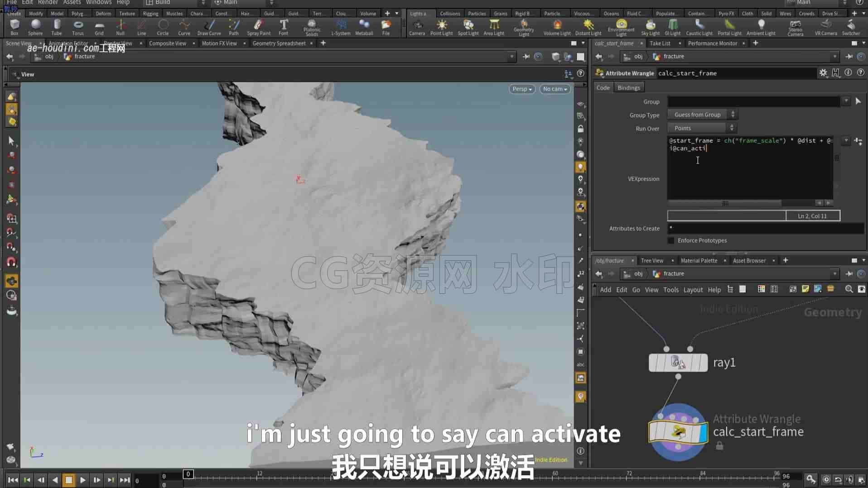The image size is (868, 488).
Task: Add a Spot Light from the shelf
Action: pyautogui.click(x=468, y=27)
